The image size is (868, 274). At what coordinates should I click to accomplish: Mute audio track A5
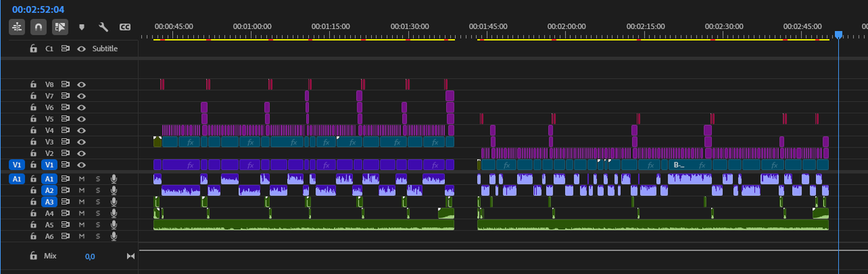tap(82, 225)
